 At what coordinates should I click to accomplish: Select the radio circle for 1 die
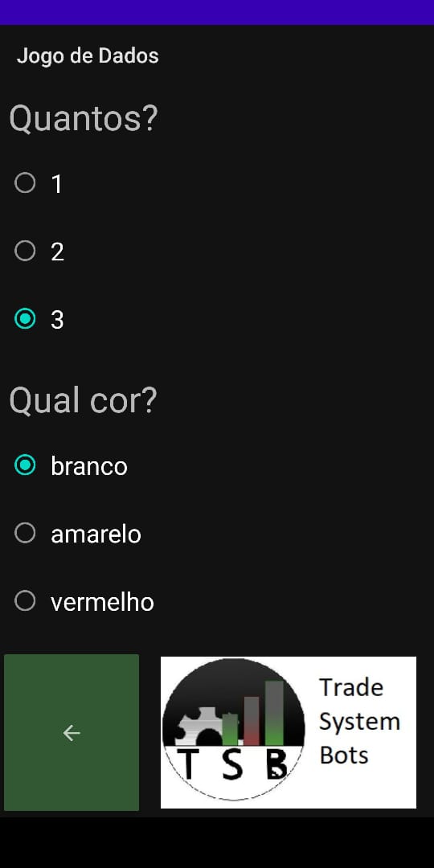click(25, 183)
